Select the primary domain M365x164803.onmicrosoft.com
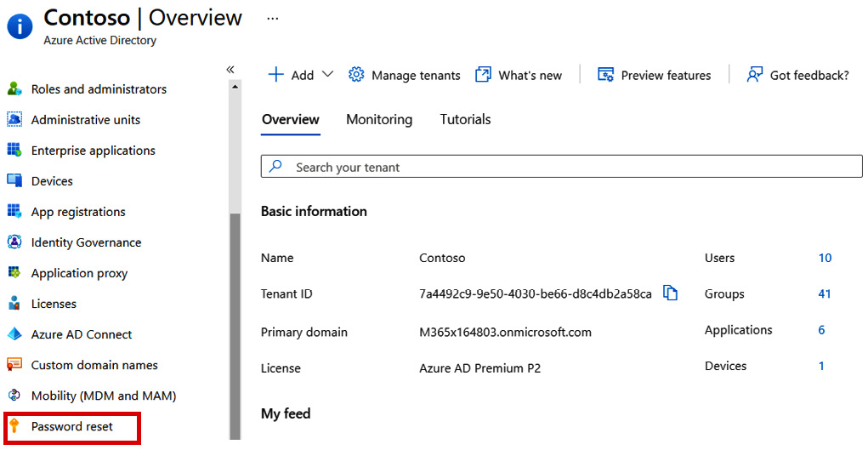 click(505, 333)
